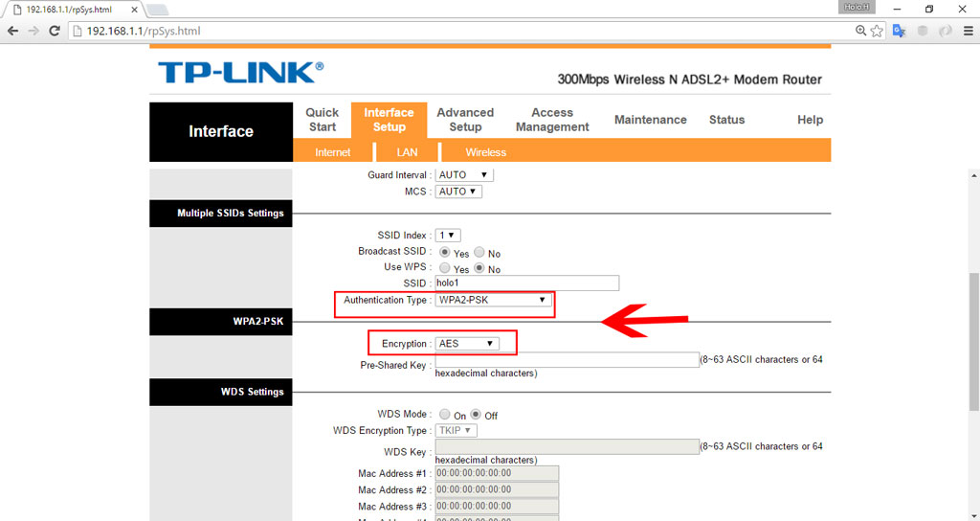Click the WDS Settings section heading
Image resolution: width=980 pixels, height=521 pixels.
[x=252, y=392]
